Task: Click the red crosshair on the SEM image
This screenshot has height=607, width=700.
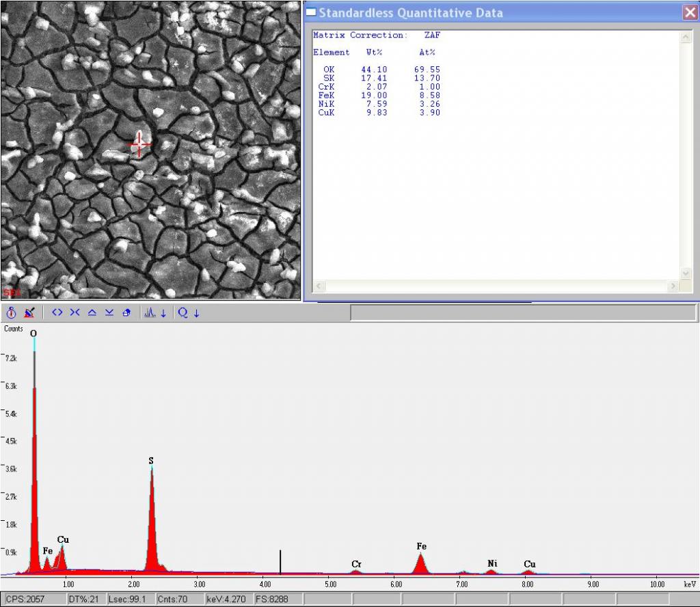Action: click(140, 144)
